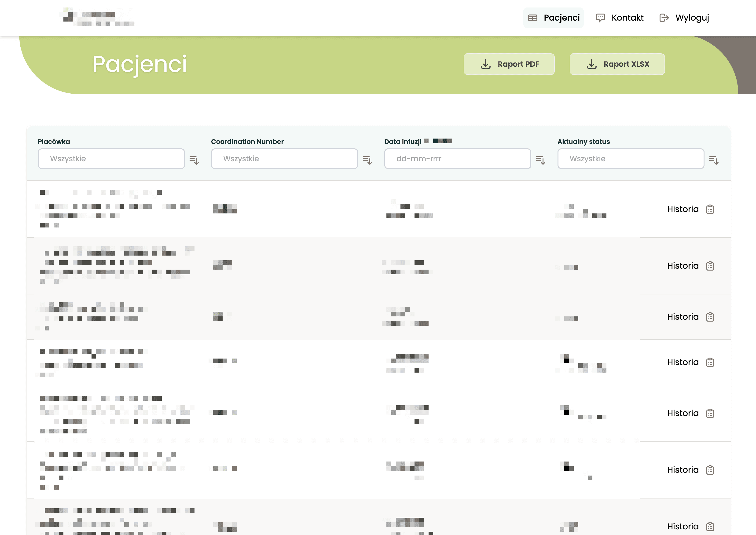Screen dimensions: 756x535
Task: Click clipboard icon in first patient row
Action: 710,209
